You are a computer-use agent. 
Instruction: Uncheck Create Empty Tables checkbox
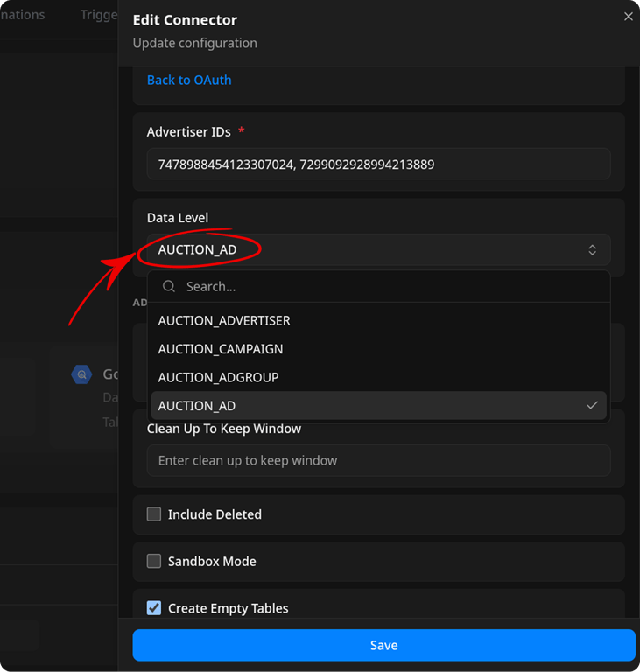[x=154, y=608]
